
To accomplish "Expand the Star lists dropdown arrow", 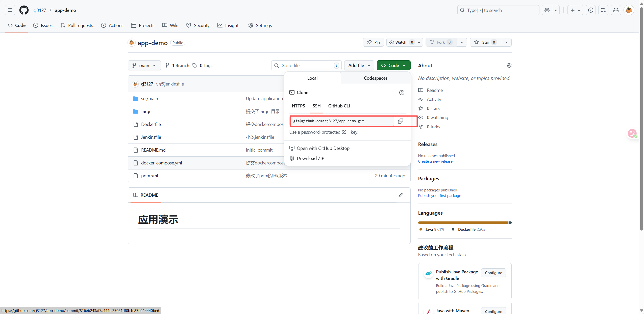I will tap(506, 42).
